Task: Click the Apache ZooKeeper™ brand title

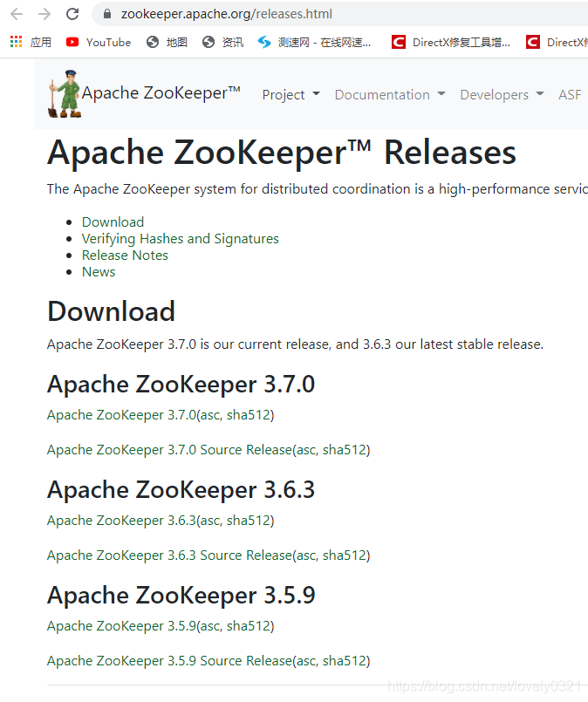Action: pos(161,92)
